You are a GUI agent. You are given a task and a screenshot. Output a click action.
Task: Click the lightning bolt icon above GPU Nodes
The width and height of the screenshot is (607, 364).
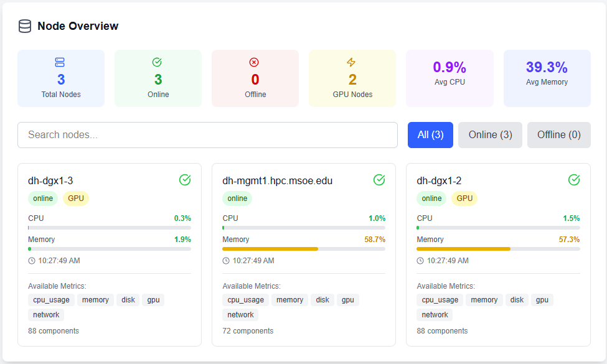[x=352, y=62]
